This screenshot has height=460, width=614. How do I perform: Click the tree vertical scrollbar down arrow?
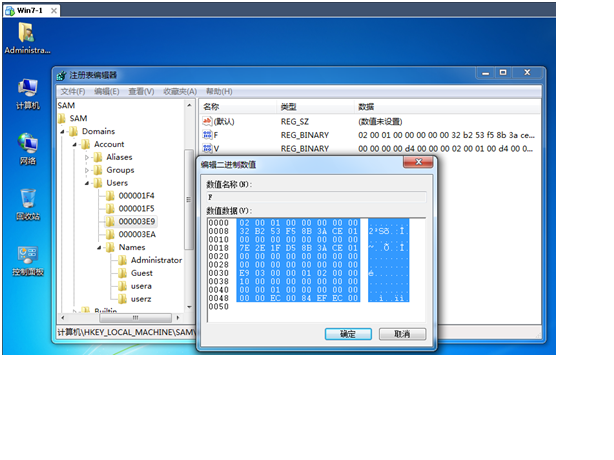pos(189,307)
